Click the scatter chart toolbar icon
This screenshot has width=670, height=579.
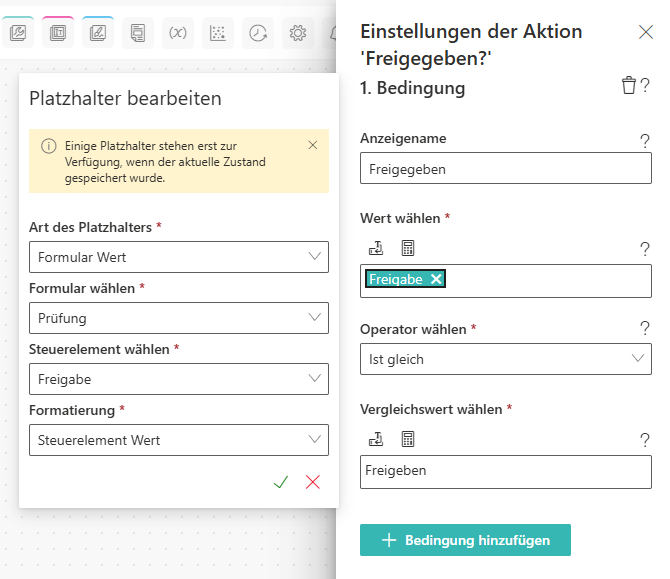[217, 33]
